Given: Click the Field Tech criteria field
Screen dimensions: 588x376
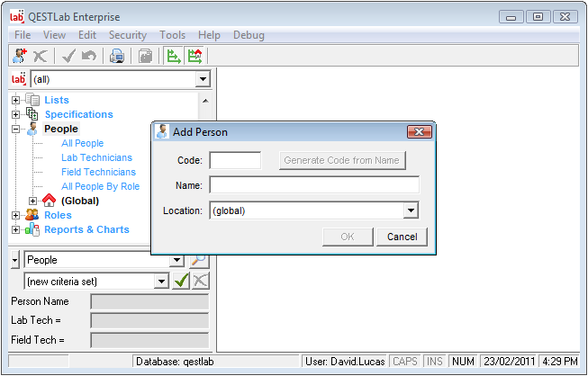Looking at the screenshot, I should tap(149, 340).
